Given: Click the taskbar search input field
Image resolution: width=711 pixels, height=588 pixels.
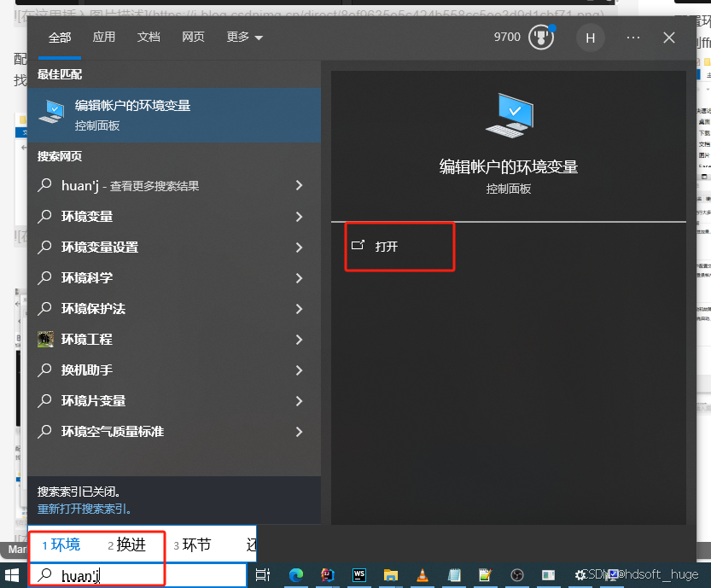Looking at the screenshot, I should pos(137,575).
